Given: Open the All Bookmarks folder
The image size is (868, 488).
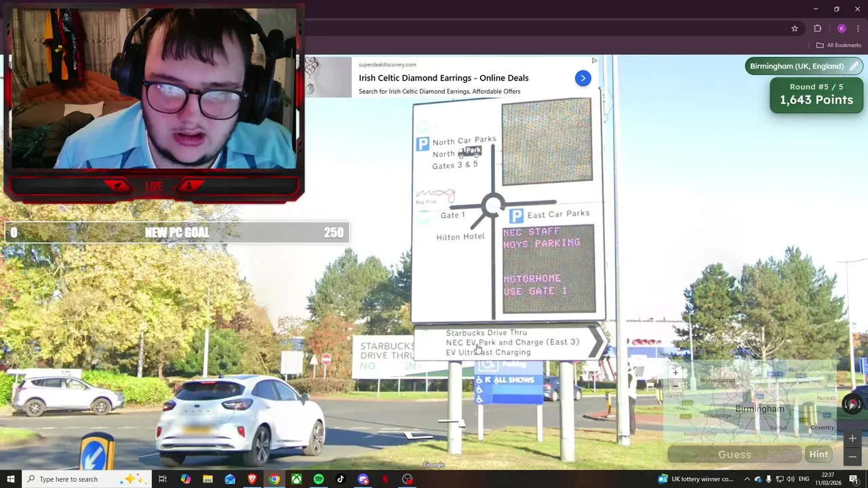Looking at the screenshot, I should pos(839,45).
